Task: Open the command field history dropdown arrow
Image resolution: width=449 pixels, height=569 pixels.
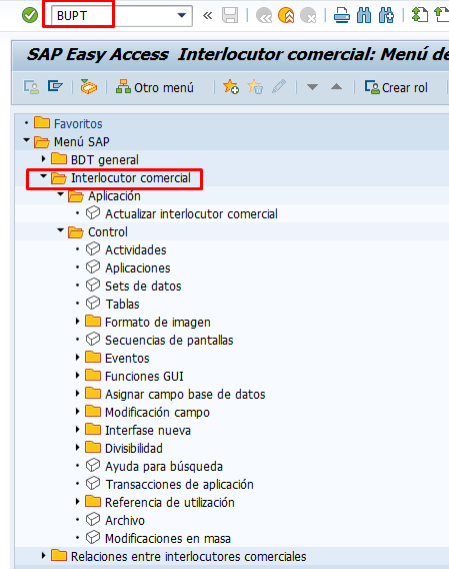Action: pos(181,16)
